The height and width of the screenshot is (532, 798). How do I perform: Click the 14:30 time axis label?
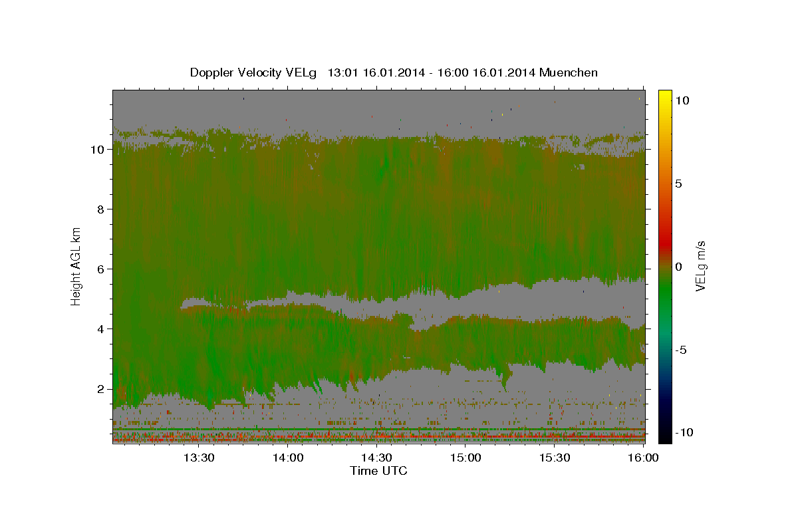(x=376, y=458)
